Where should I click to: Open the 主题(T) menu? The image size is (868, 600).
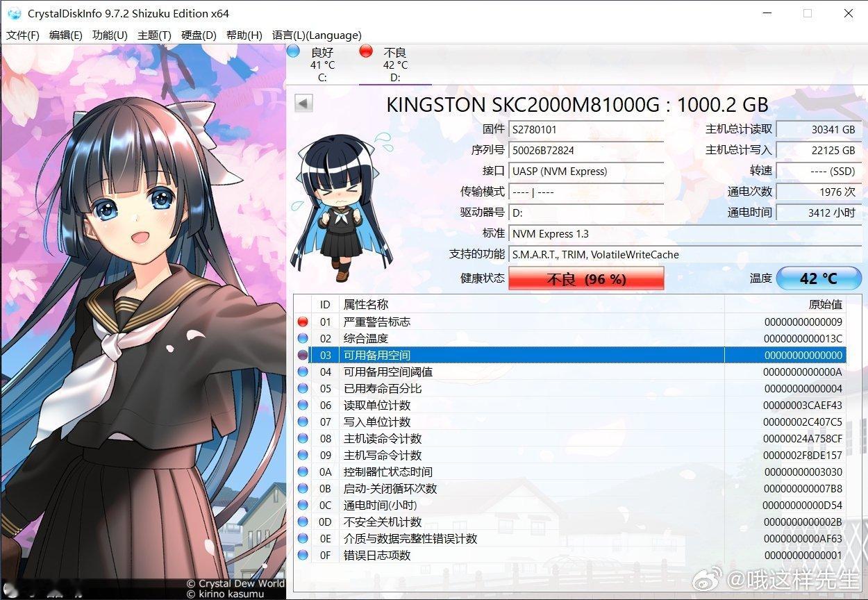(x=154, y=35)
